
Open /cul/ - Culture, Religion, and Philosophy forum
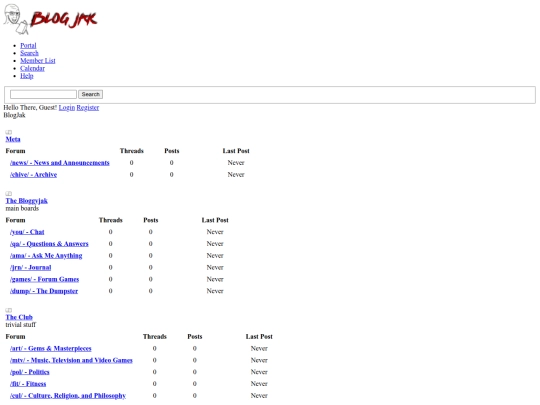click(x=68, y=396)
